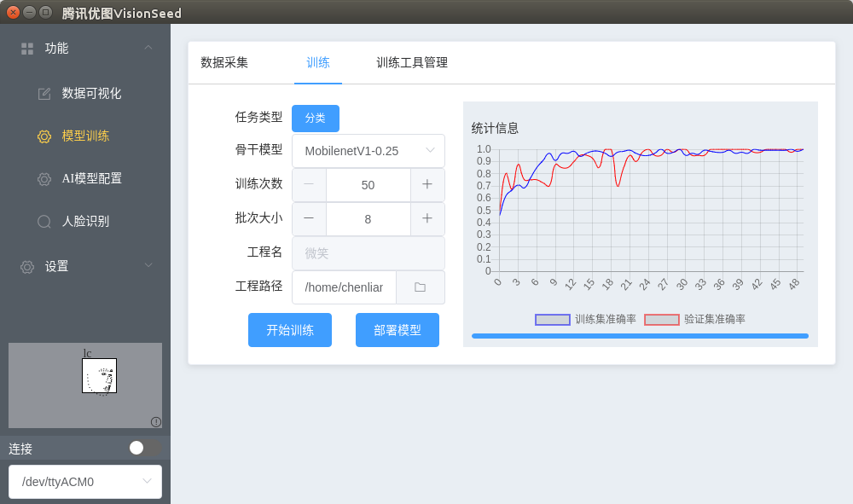Collapse the 功能 section chevron

tap(148, 48)
